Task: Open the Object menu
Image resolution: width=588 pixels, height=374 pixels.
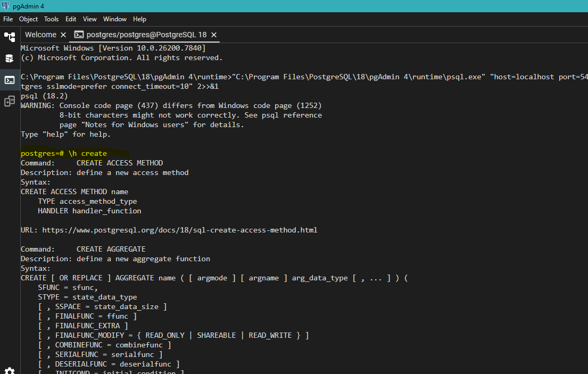Action: [28, 19]
